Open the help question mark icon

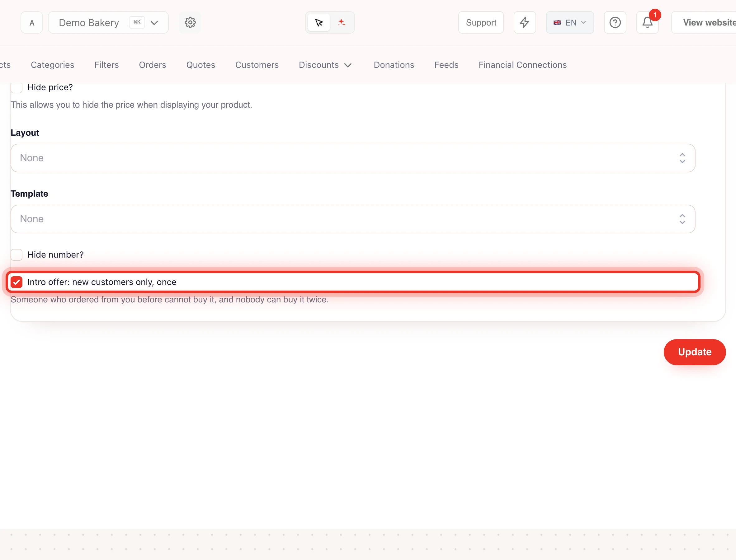click(615, 23)
